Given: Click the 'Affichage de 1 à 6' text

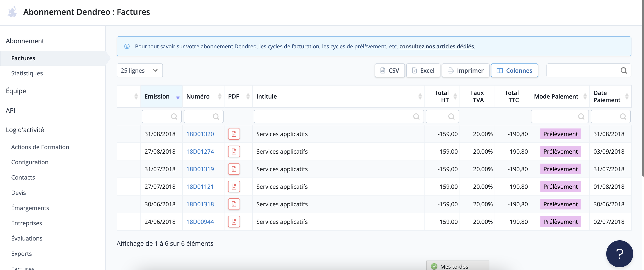Looking at the screenshot, I should tap(165, 243).
